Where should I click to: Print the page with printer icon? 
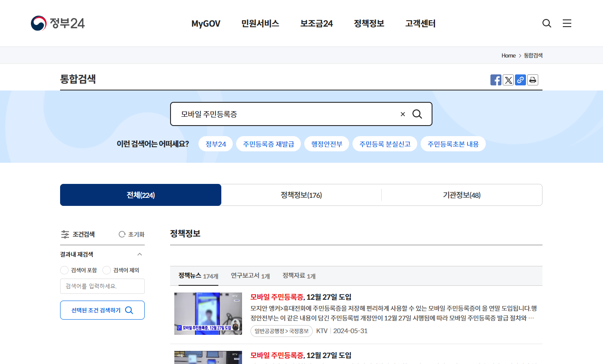coord(533,80)
